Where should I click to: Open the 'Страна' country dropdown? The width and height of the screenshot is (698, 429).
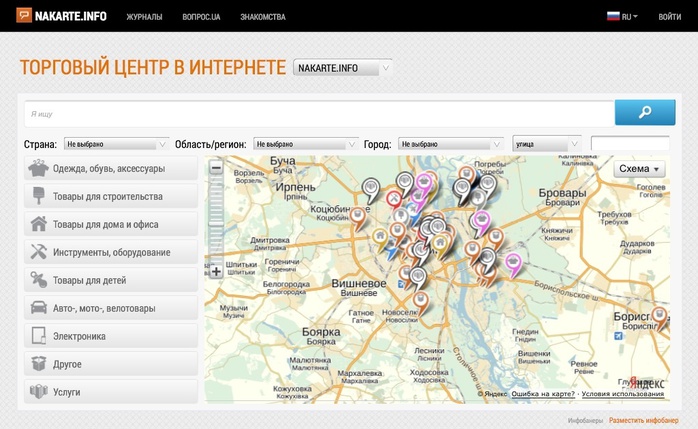(x=116, y=144)
